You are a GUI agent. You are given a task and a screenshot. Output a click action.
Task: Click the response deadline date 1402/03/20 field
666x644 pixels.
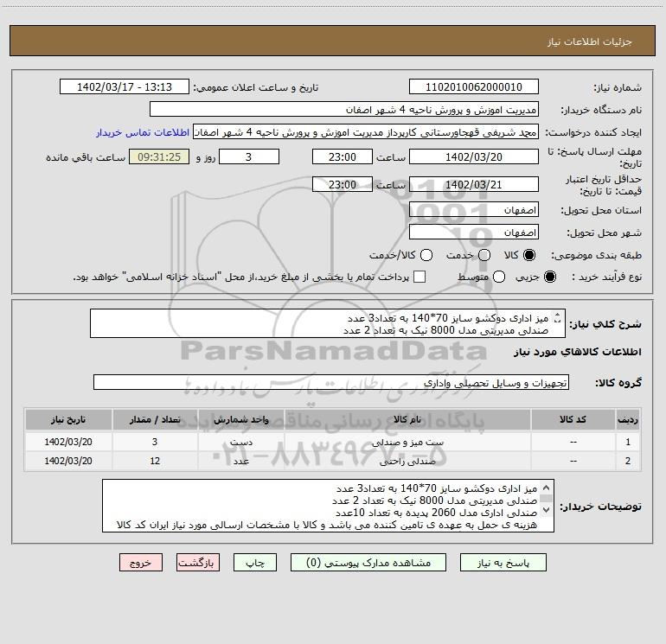coord(474,157)
